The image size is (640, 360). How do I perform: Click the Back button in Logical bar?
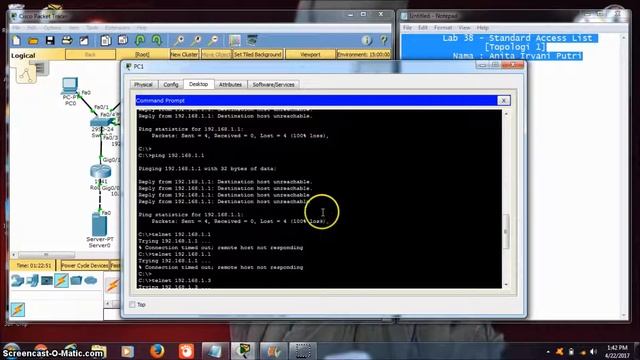90,54
